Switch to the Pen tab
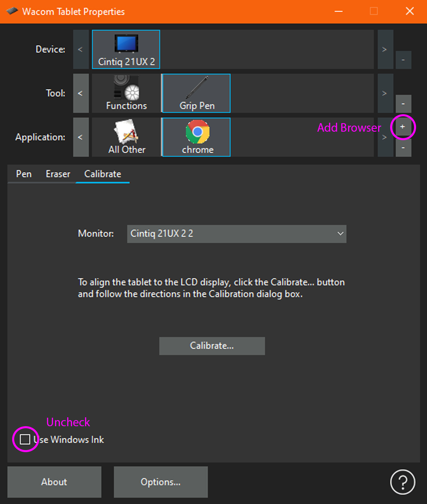The width and height of the screenshot is (427, 504). (x=24, y=174)
